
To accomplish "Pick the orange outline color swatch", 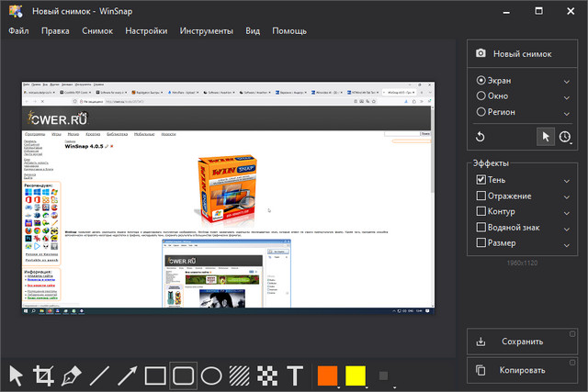I will 327,375.
